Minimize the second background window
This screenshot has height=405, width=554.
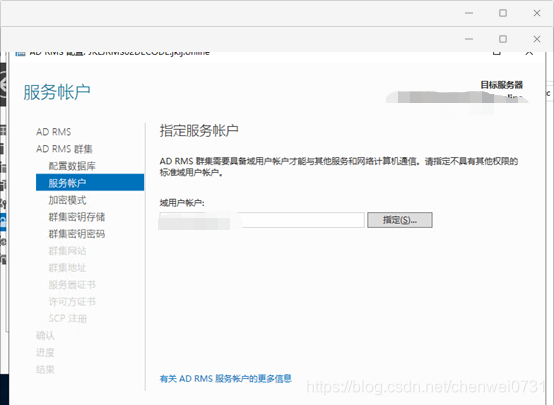(x=469, y=39)
